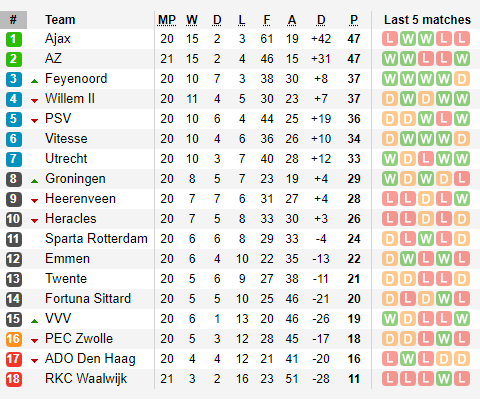480x402 pixels.
Task: Sort standings by W wins column
Action: (192, 20)
